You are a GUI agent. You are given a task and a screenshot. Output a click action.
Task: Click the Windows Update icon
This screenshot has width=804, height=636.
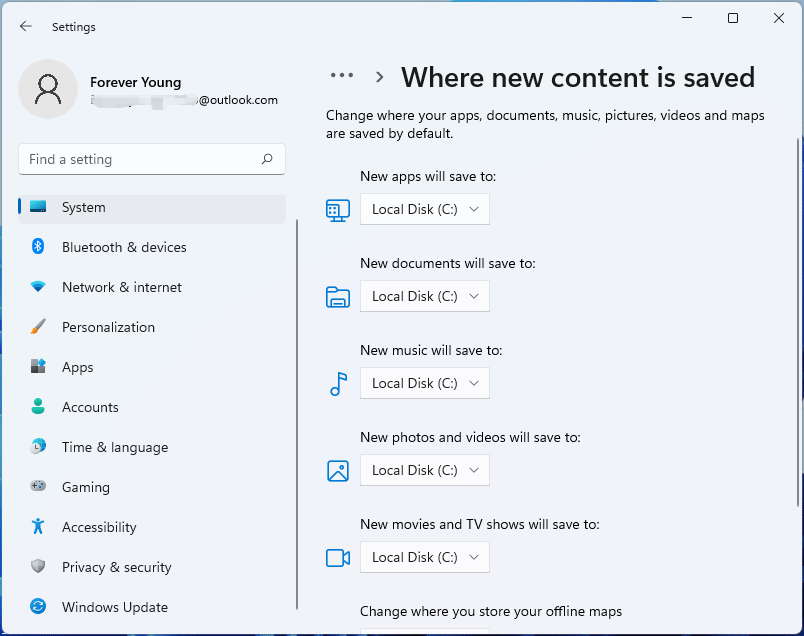pos(38,607)
